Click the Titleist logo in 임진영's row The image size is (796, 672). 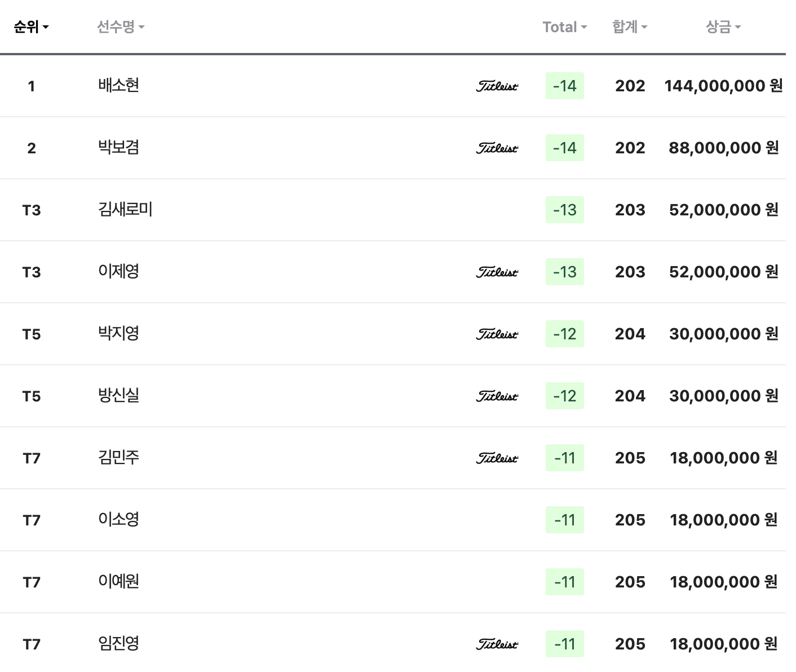tap(496, 643)
